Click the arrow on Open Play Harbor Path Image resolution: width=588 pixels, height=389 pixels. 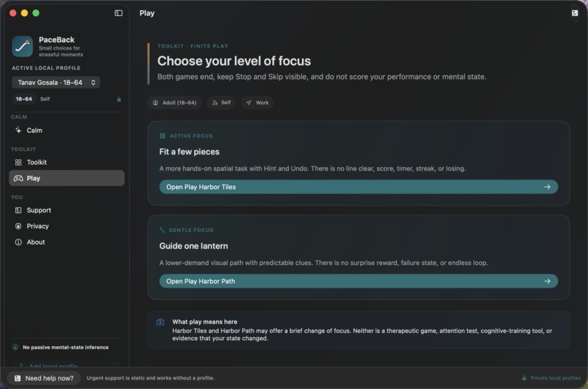click(x=547, y=281)
